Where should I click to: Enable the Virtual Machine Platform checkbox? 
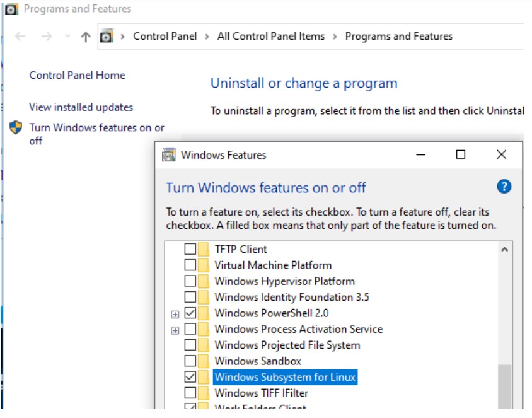[190, 265]
